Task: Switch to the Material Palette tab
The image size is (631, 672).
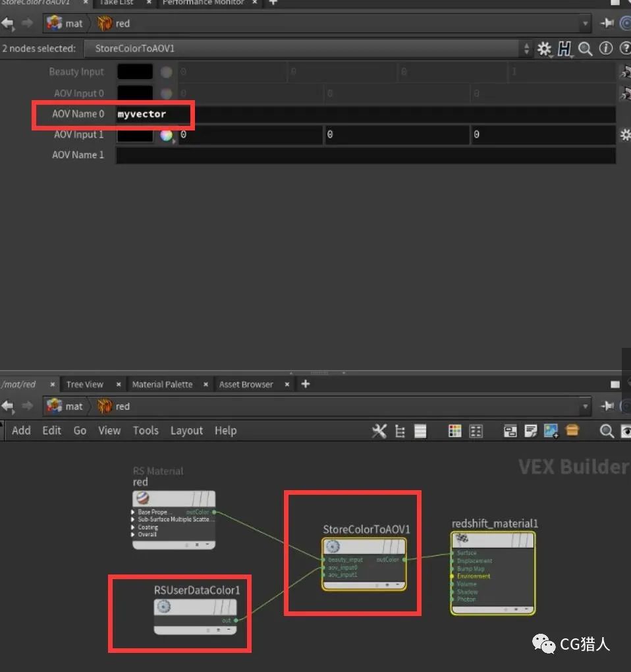Action: pyautogui.click(x=162, y=384)
